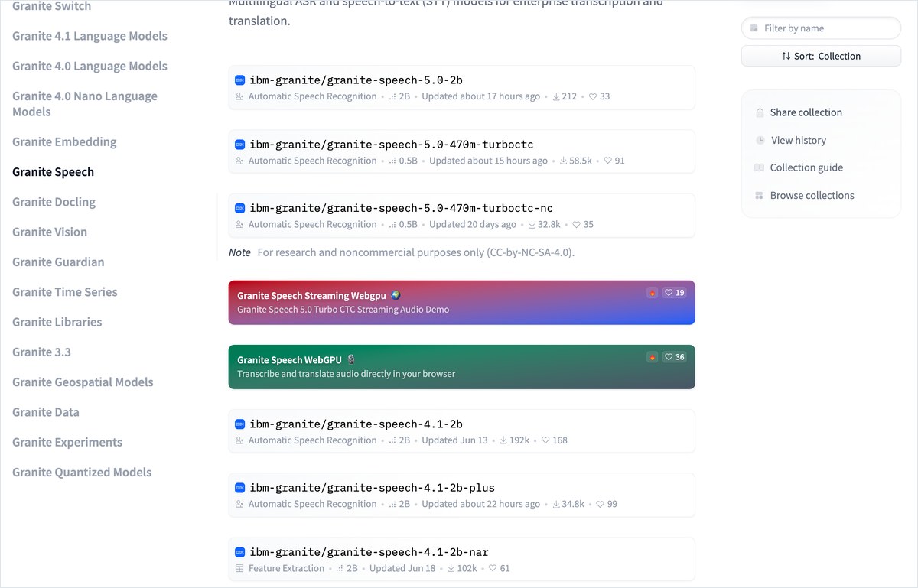The height and width of the screenshot is (588, 918).
Task: Click Feature Extraction icon on granite-speech-4.1-2b-nar
Action: coord(239,569)
